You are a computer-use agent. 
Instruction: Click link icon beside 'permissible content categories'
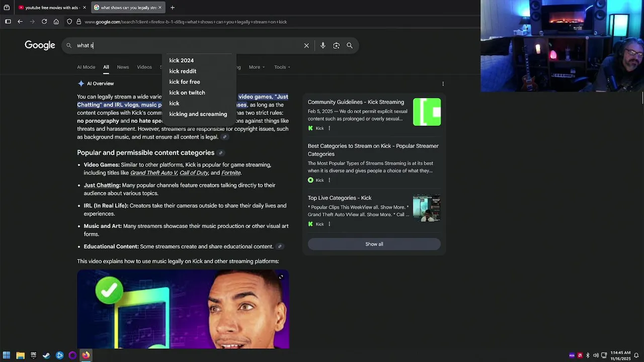pos(220,153)
